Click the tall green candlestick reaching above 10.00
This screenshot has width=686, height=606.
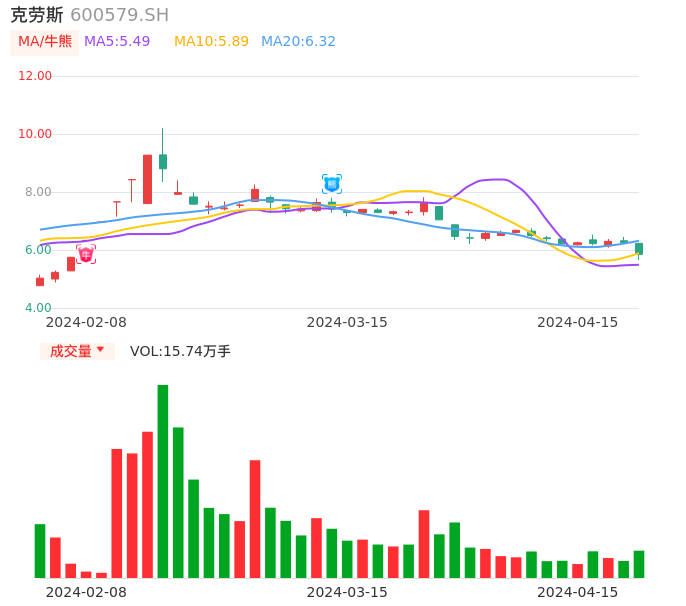point(163,160)
